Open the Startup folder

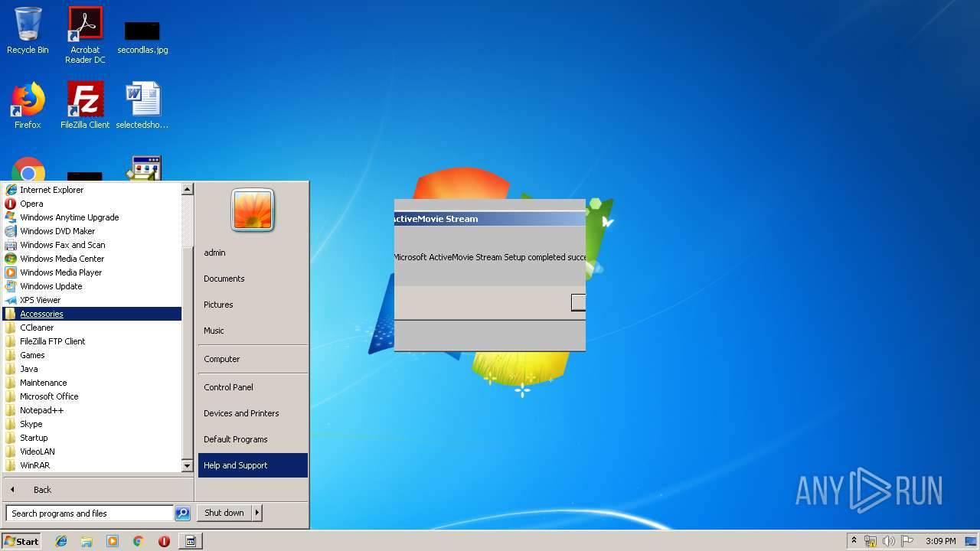[92, 438]
